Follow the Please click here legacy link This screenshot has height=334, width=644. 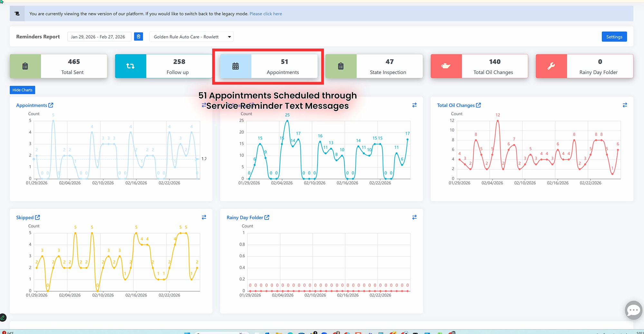pyautogui.click(x=266, y=14)
